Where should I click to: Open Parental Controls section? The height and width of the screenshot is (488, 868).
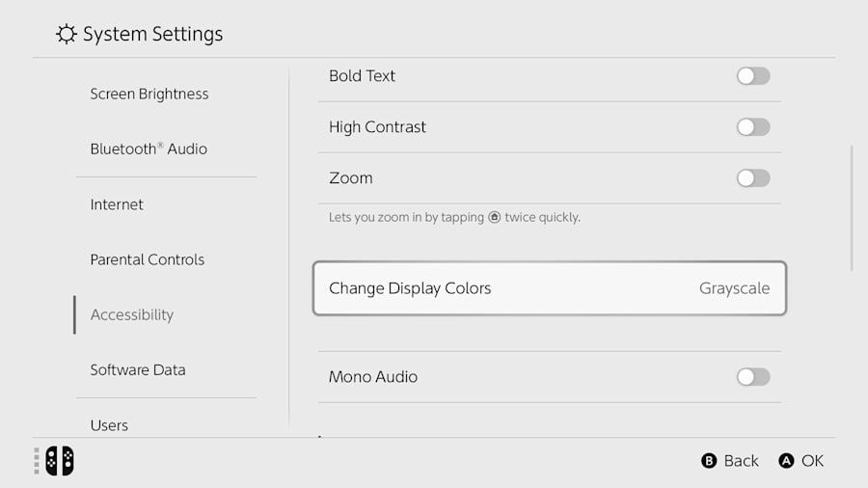pos(148,259)
